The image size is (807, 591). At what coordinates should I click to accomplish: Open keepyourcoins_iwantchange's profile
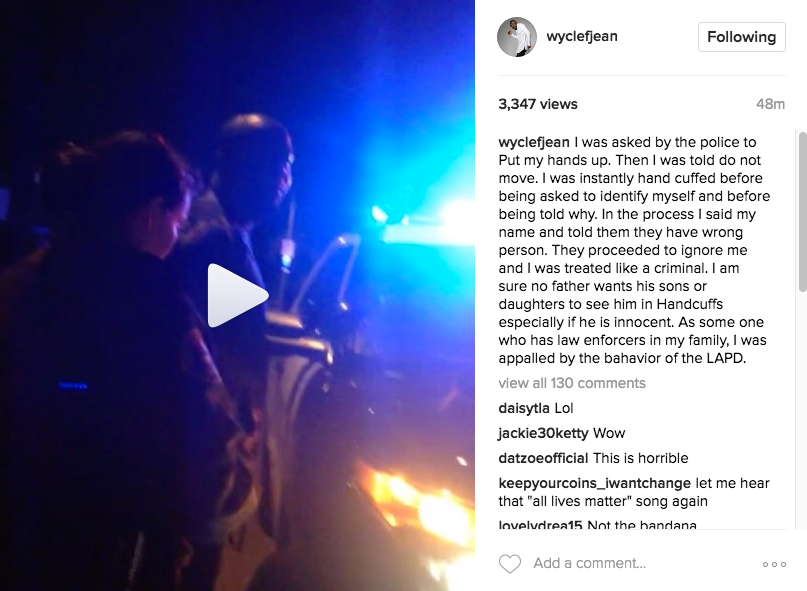(x=594, y=483)
